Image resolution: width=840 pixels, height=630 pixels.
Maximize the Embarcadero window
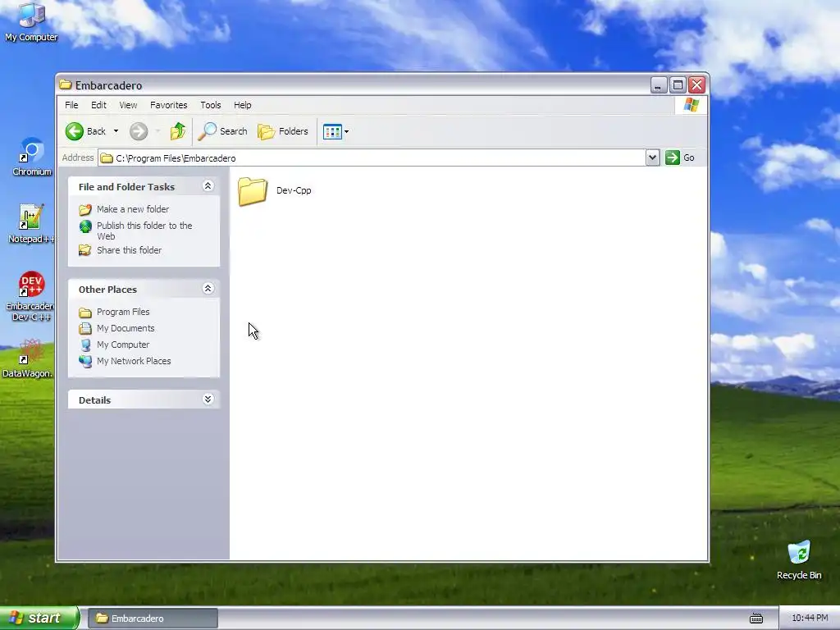[x=678, y=84]
